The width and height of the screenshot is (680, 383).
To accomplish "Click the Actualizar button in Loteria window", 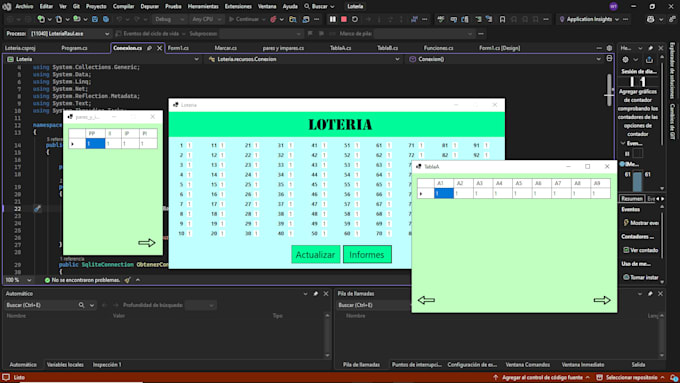I will pyautogui.click(x=315, y=255).
